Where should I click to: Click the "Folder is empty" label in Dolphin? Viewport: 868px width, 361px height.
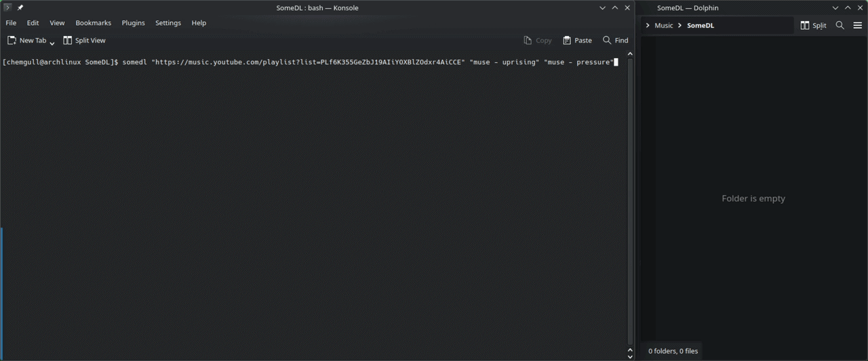[753, 198]
